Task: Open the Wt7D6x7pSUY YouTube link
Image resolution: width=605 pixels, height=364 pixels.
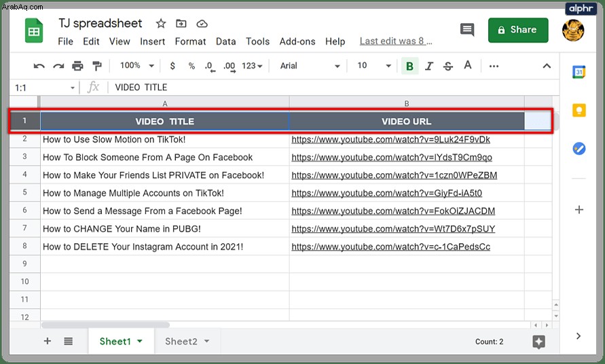Action: click(x=393, y=229)
